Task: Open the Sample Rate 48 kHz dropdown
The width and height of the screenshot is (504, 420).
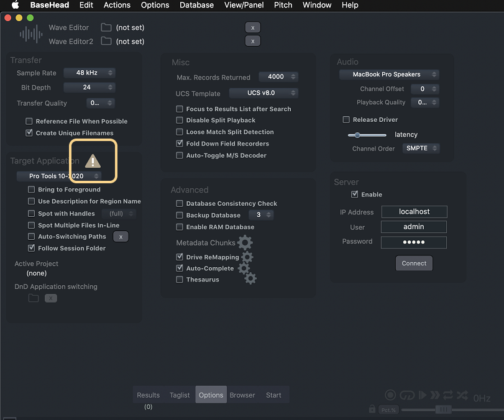Action: tap(89, 73)
